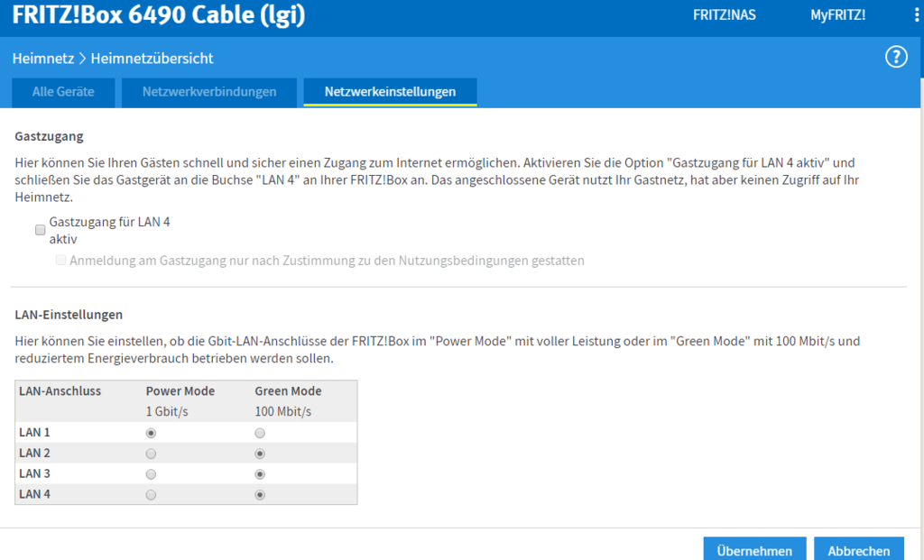Switch LAN 4 to Power Mode
The image size is (924, 560).
(151, 494)
